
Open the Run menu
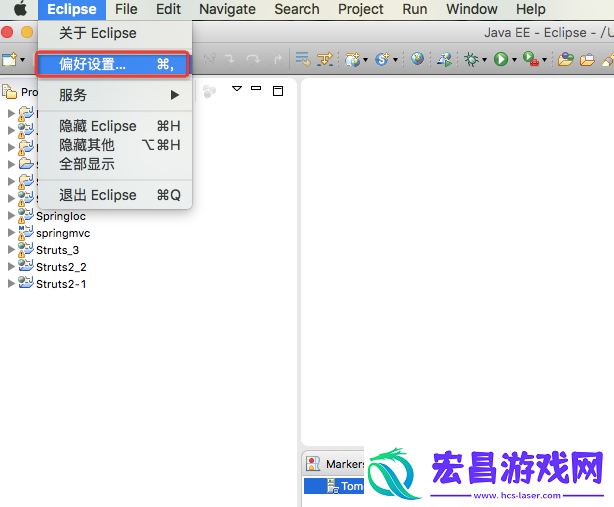point(415,9)
